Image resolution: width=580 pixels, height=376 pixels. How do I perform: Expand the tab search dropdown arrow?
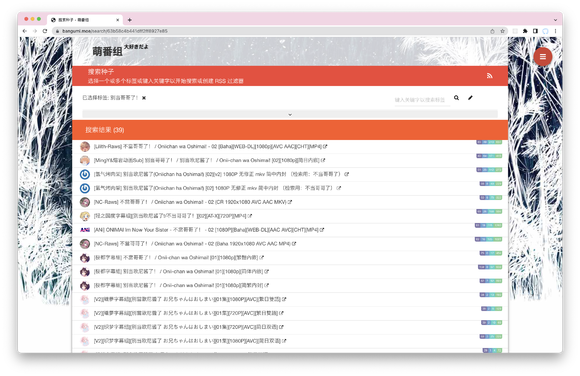pyautogui.click(x=555, y=20)
